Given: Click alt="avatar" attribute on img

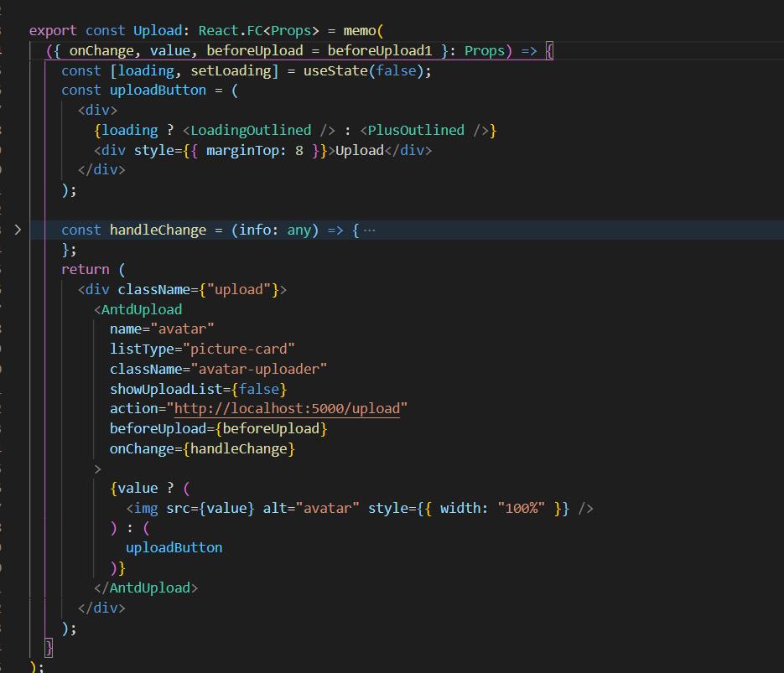Looking at the screenshot, I should coord(311,508).
